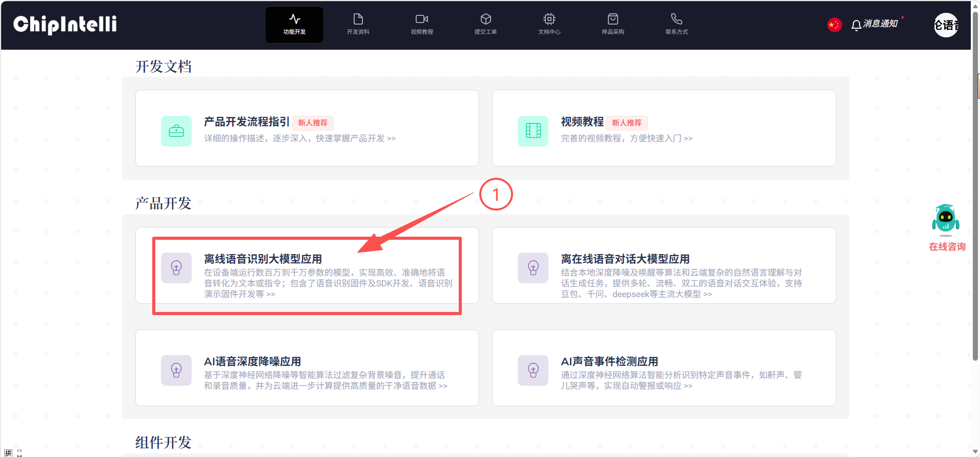Click the 在线咨询 label

[947, 247]
